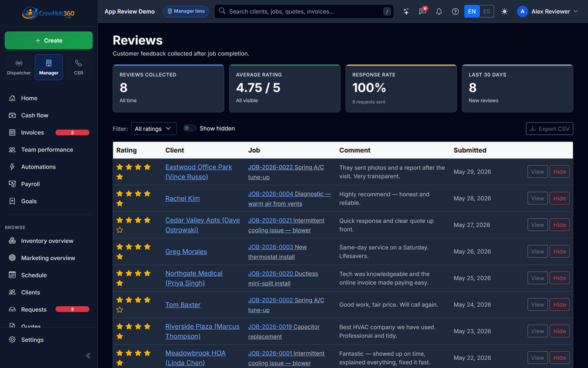The image size is (588, 368).
Task: Click the Alex Reviewer avatar
Action: (522, 12)
